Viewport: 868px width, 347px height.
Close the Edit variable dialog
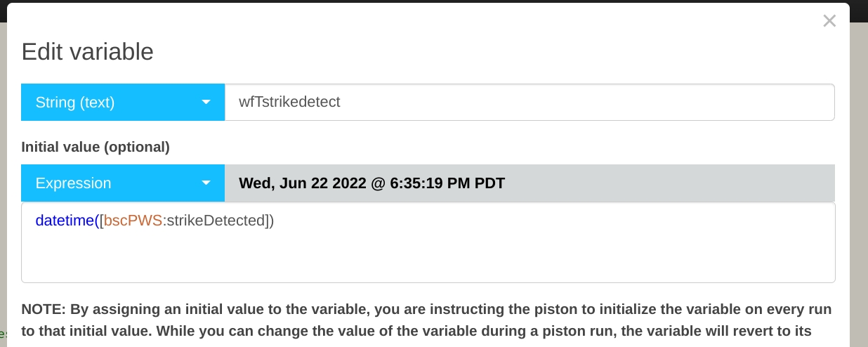[x=829, y=21]
